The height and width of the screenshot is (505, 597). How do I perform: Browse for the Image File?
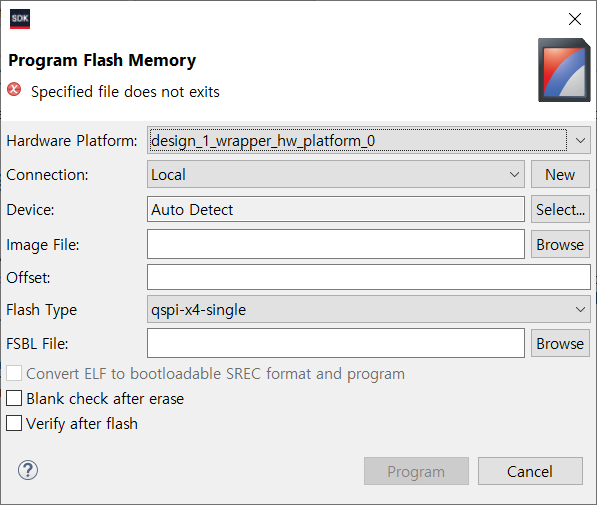560,244
